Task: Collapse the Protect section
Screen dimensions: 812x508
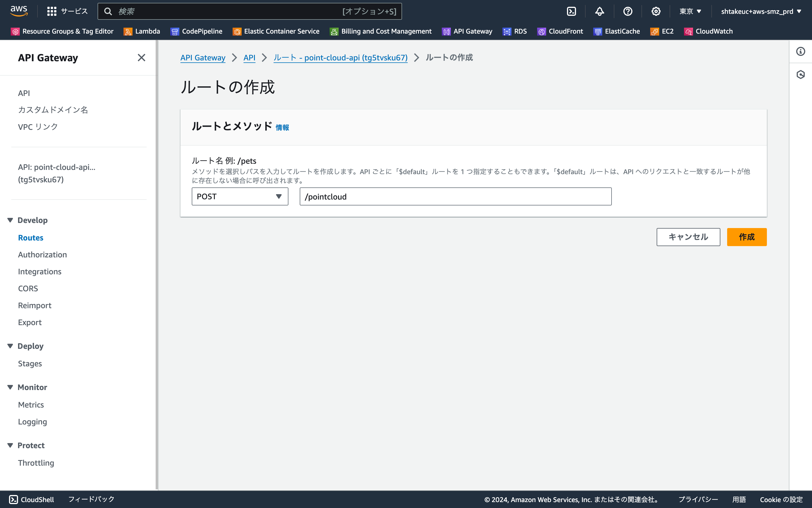Action: point(10,445)
